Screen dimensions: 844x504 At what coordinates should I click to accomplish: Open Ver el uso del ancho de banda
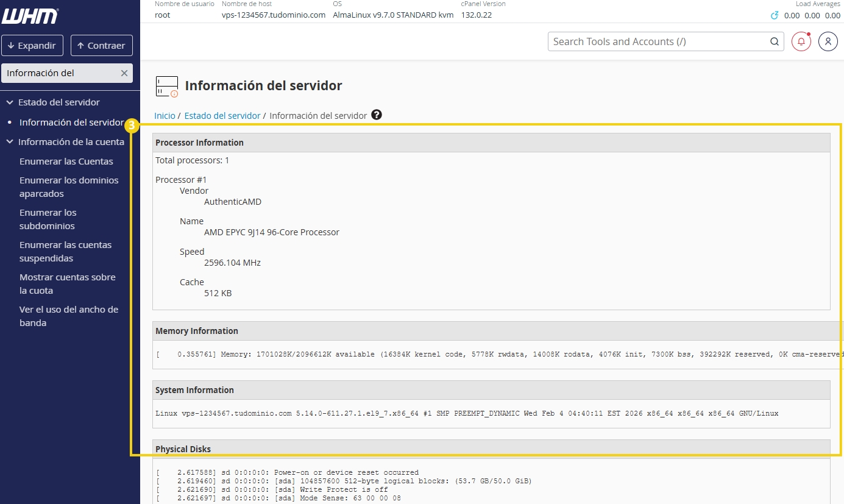coord(69,316)
